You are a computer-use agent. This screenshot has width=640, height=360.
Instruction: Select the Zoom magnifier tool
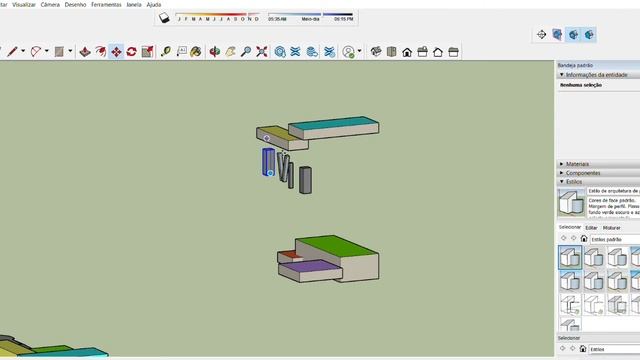[x=246, y=52]
